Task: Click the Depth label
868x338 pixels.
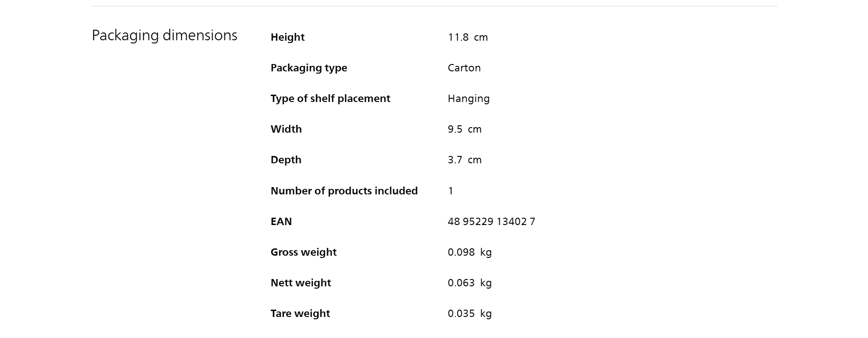Action: (286, 160)
